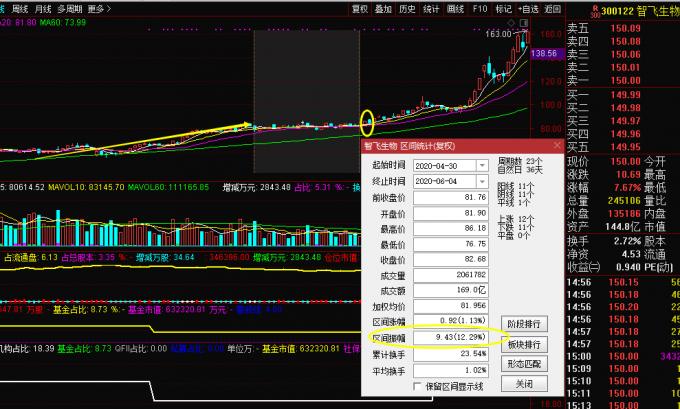Image resolution: width=680 pixels, height=409 pixels.
Task: Click the 加权均价 value 81.956
Action: pyautogui.click(x=451, y=306)
